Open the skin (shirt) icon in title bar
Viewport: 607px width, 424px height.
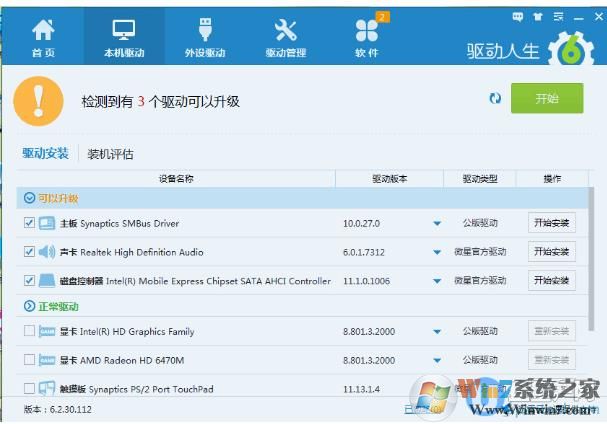coord(538,17)
